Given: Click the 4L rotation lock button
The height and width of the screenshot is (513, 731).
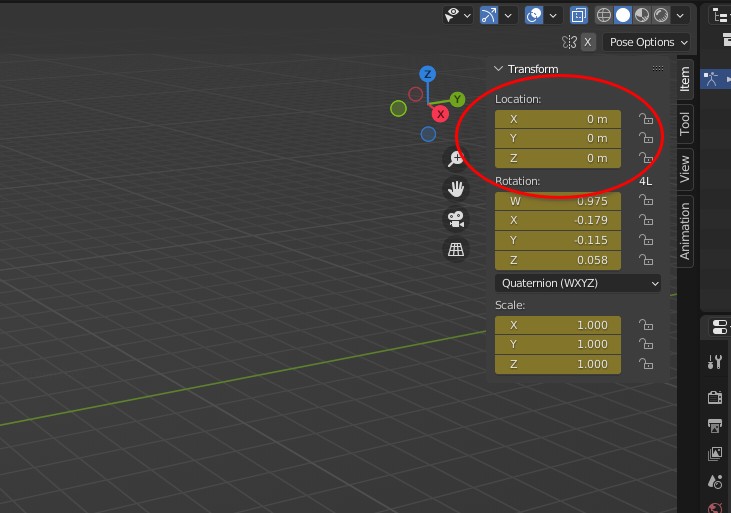Looking at the screenshot, I should click(x=646, y=181).
